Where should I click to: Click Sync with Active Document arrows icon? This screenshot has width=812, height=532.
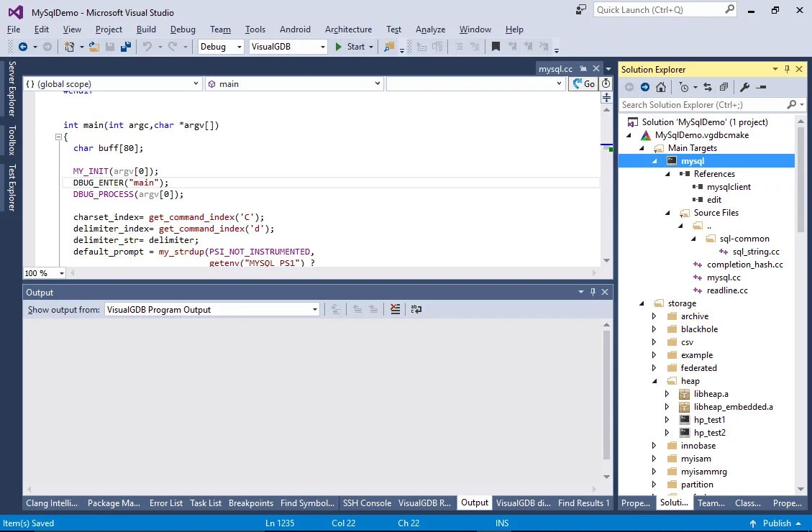pos(708,87)
